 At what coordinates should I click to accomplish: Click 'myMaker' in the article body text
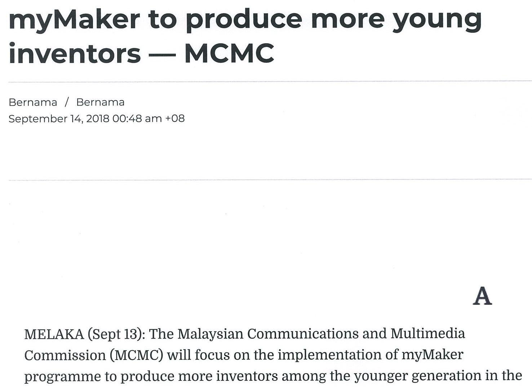[432, 355]
